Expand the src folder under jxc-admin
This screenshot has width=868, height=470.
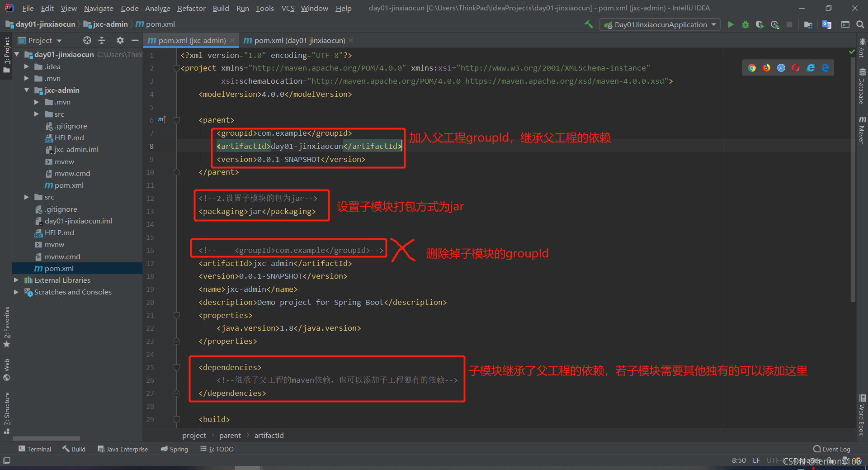point(36,114)
